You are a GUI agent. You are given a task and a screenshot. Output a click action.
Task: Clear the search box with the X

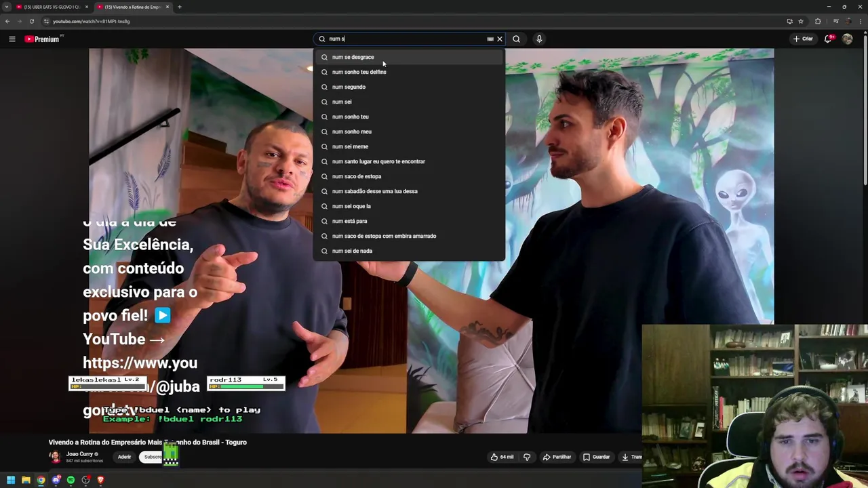[x=500, y=39]
